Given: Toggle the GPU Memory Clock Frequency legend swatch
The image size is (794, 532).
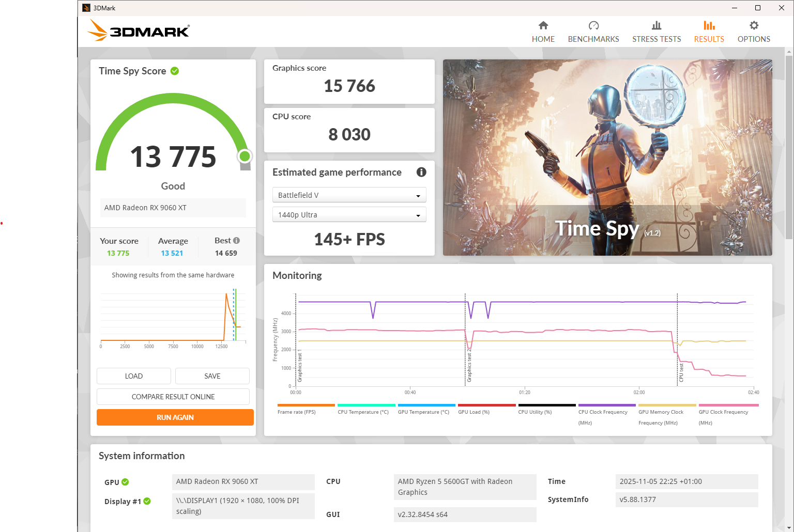Looking at the screenshot, I should pyautogui.click(x=667, y=405).
